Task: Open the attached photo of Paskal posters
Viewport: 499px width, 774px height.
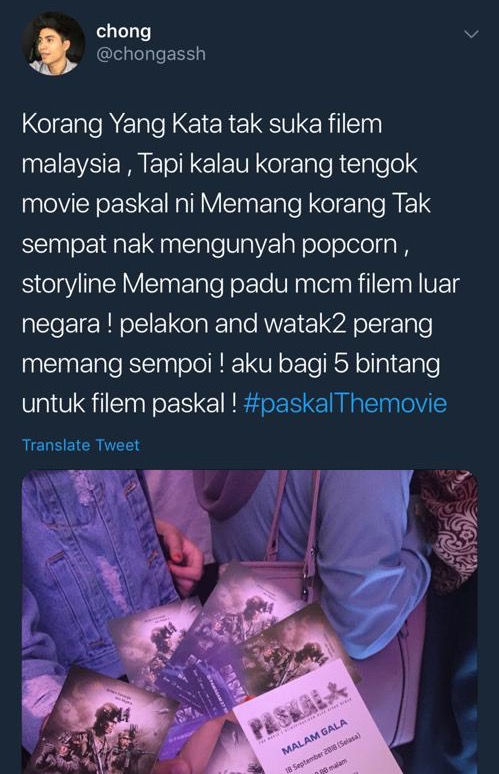Action: pyautogui.click(x=249, y=622)
